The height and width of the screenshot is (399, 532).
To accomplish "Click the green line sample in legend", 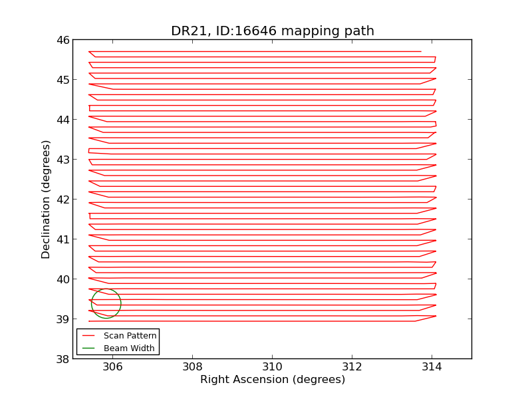I will click(x=88, y=348).
